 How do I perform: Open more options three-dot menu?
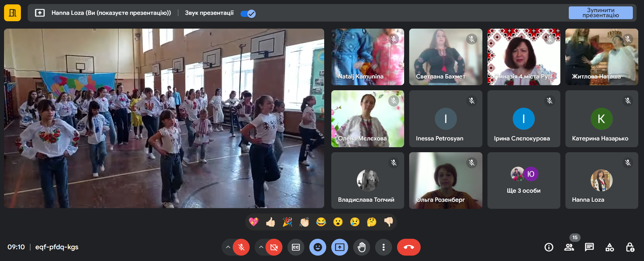click(x=384, y=248)
